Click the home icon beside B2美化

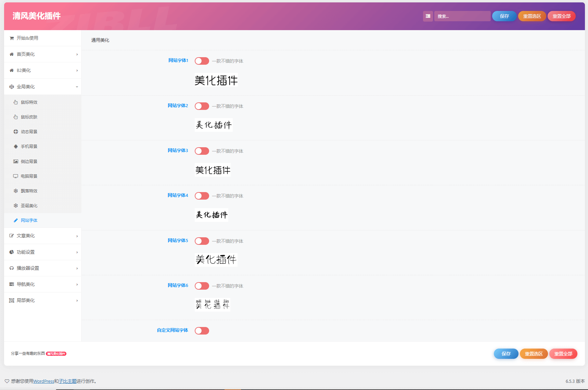coord(12,71)
